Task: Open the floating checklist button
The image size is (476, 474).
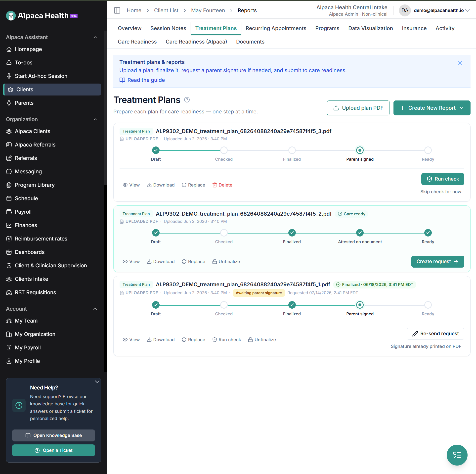Action: 457,455
